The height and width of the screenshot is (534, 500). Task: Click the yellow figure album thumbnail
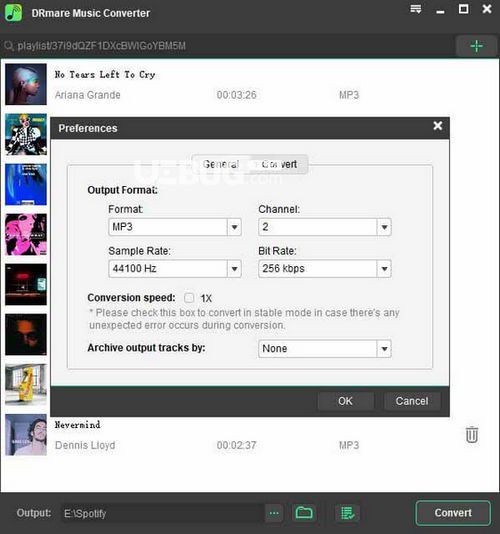coord(26,384)
